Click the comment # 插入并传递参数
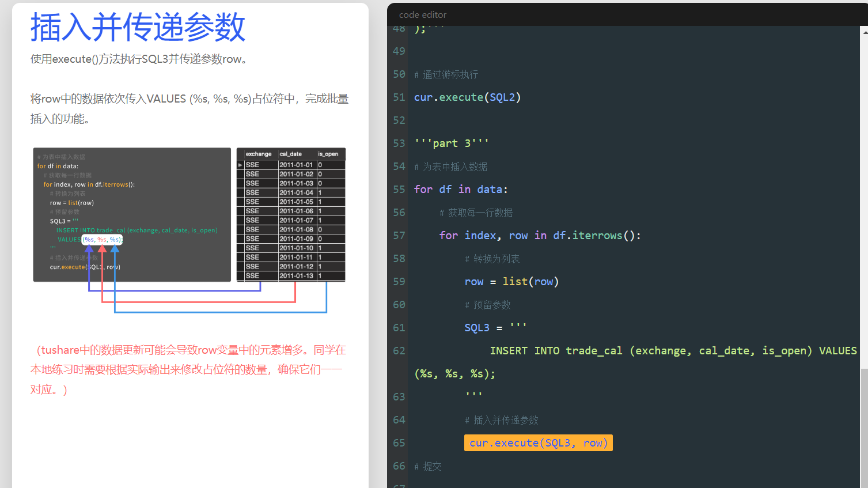Viewport: 868px width, 488px height. [x=501, y=420]
